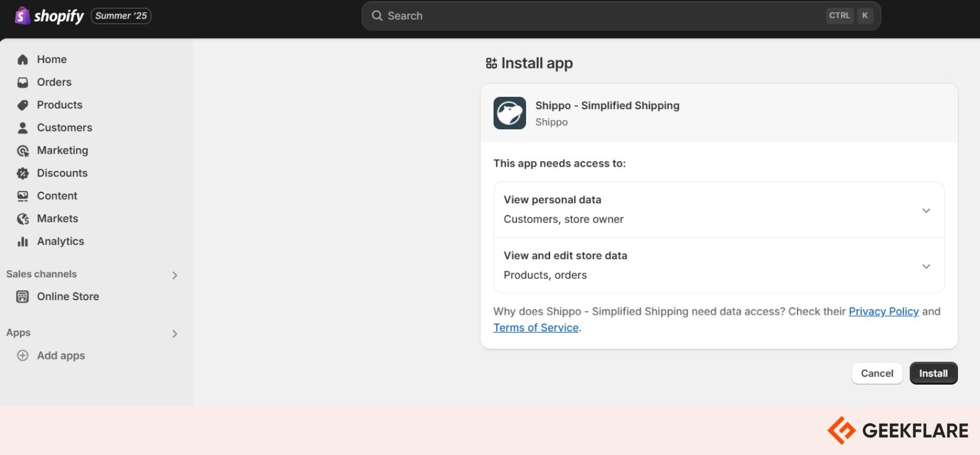Expand the View personal data permission
The width and height of the screenshot is (980, 455).
point(926,210)
